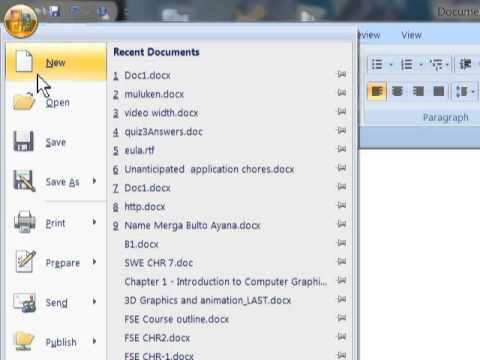Pin FSE Course outline.docx

342,317
